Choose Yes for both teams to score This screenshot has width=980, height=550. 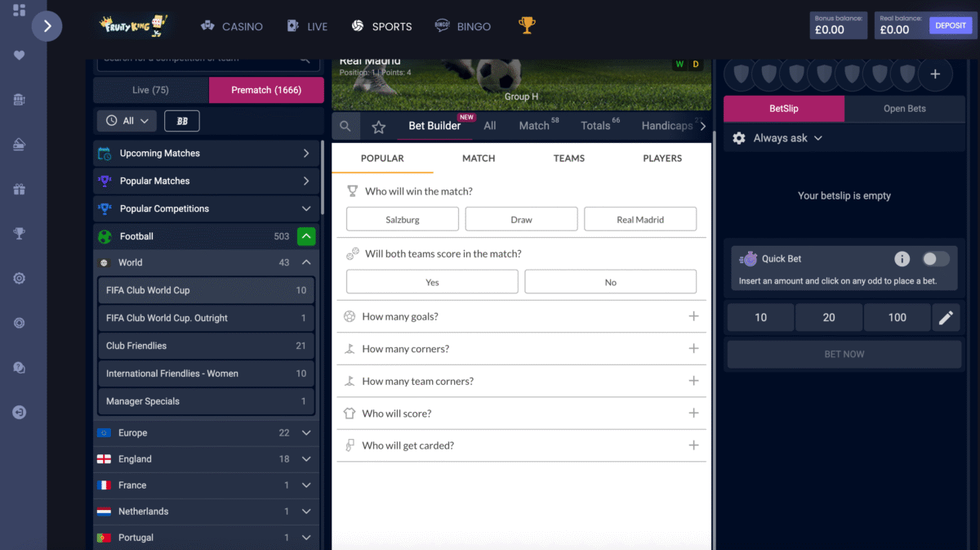click(432, 282)
